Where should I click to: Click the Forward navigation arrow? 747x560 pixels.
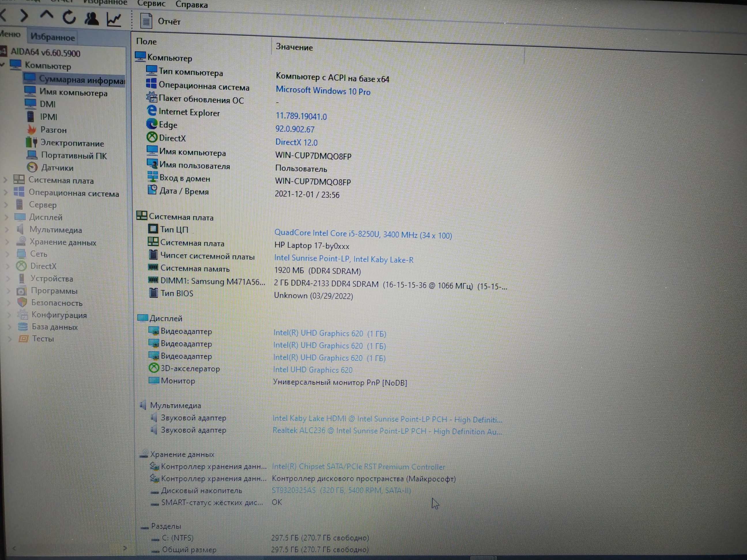point(24,16)
